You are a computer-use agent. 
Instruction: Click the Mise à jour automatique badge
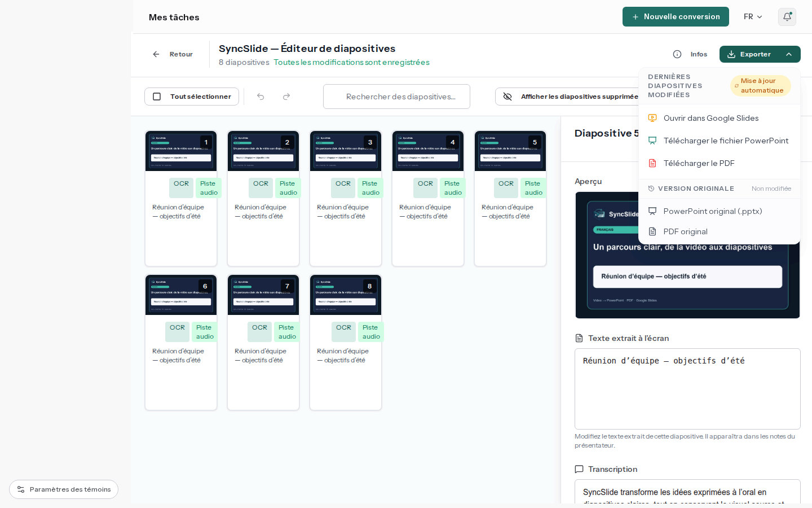tap(761, 86)
